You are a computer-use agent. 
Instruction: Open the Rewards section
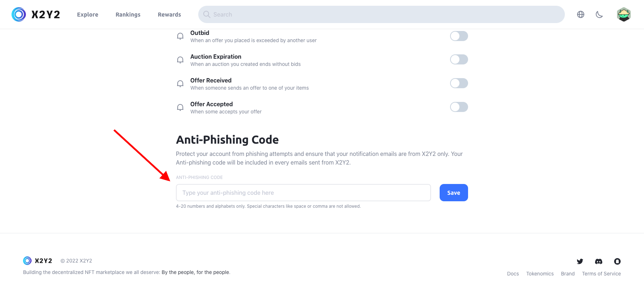169,14
